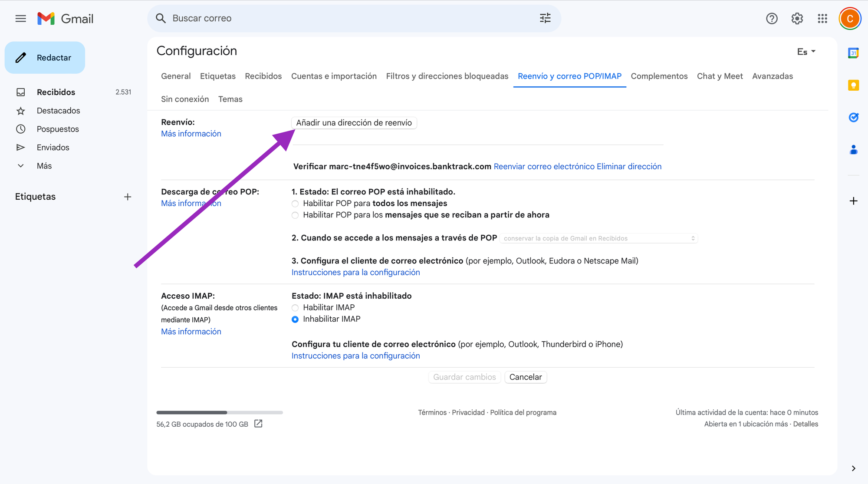Open the Help question mark icon

[x=772, y=19]
